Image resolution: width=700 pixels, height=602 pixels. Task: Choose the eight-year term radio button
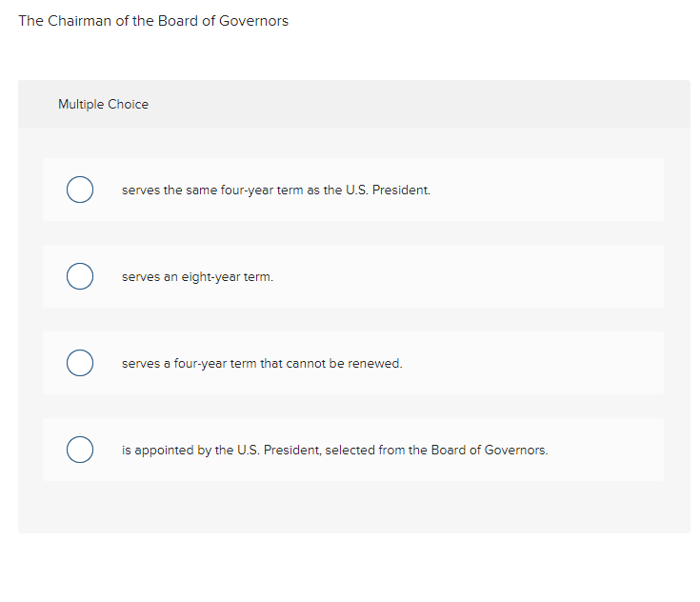(79, 276)
